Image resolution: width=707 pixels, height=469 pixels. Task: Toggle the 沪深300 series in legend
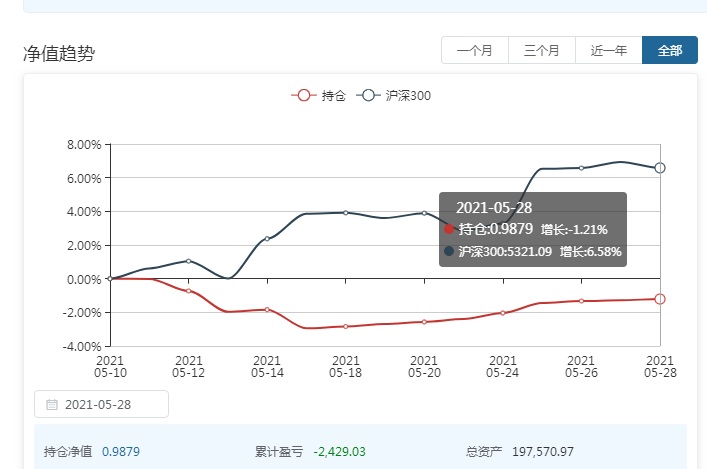(394, 96)
